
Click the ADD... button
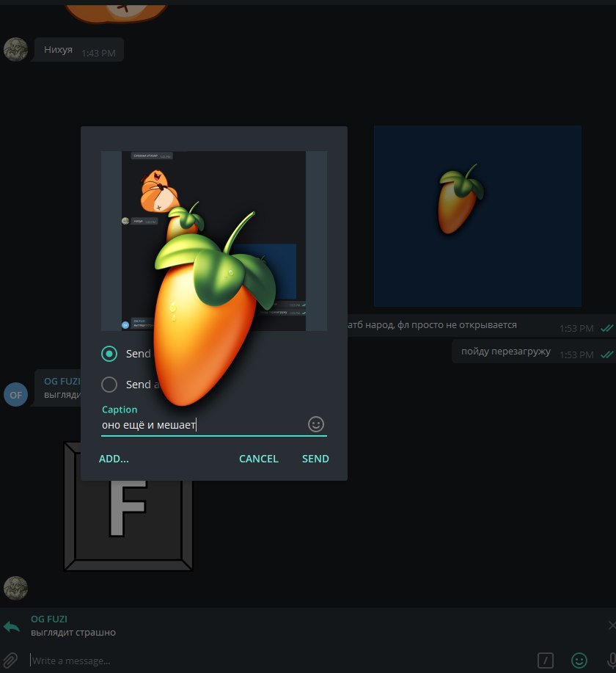tap(114, 459)
